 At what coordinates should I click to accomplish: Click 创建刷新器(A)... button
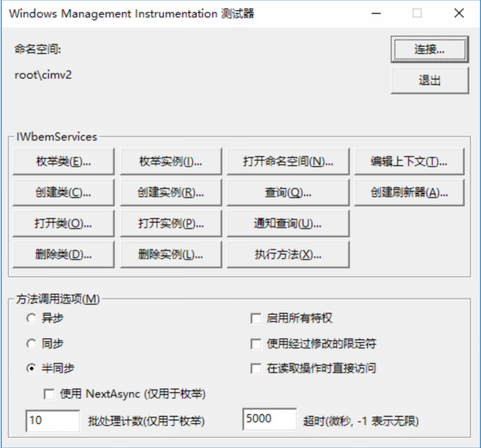[408, 193]
